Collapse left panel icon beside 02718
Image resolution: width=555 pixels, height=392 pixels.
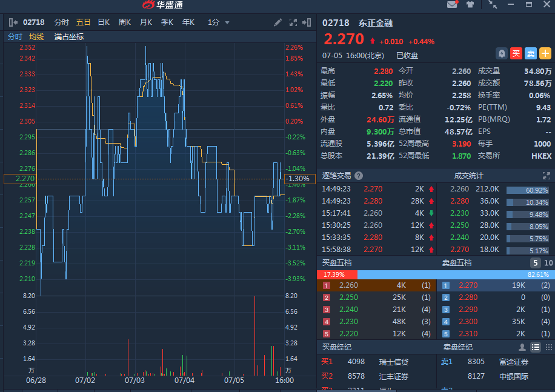[x=13, y=22]
